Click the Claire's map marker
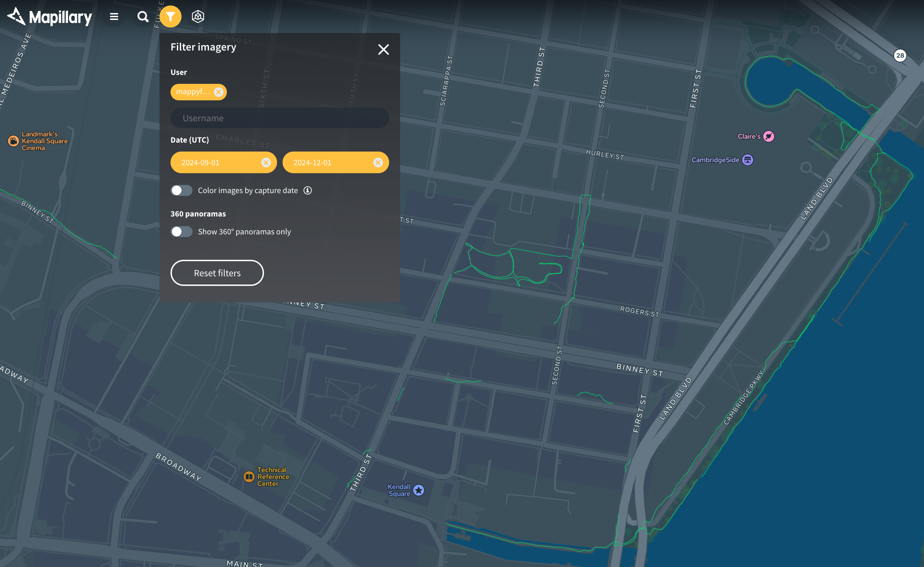 [x=768, y=136]
